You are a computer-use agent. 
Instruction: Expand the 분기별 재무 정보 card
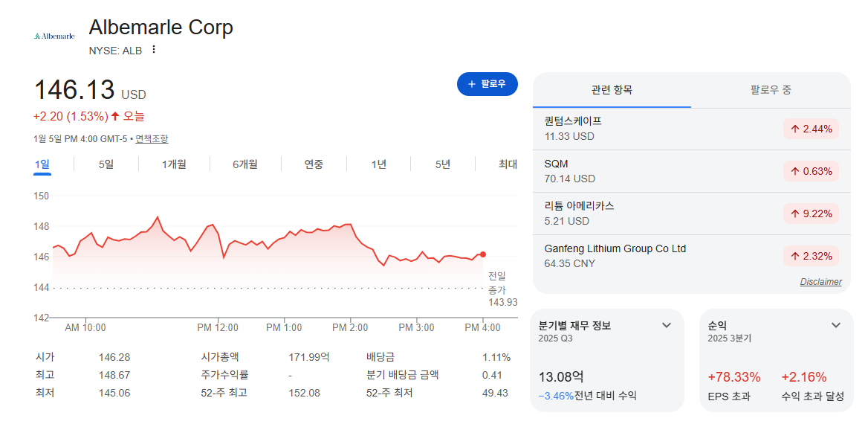click(667, 325)
